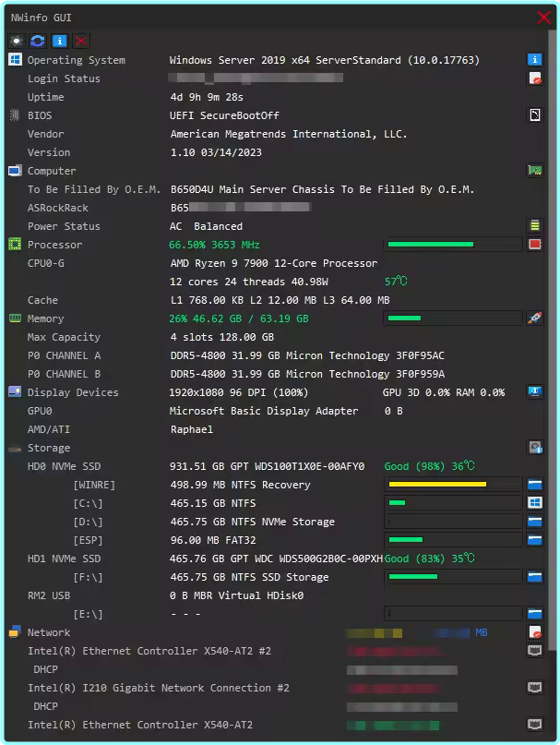This screenshot has width=560, height=745.
Task: Open the F: drive folder button
Action: [x=534, y=577]
